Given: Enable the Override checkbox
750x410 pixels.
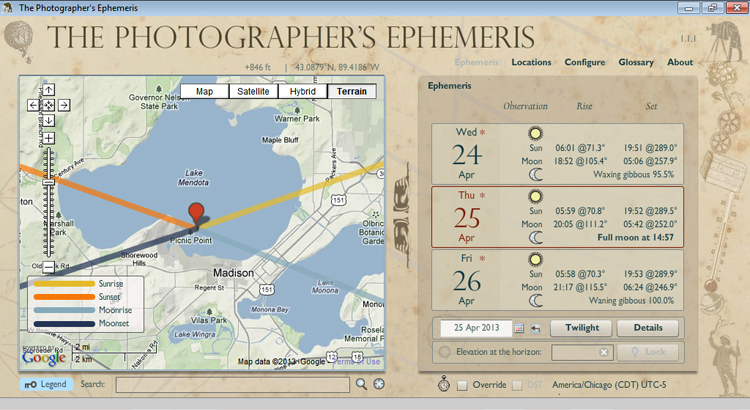Looking at the screenshot, I should [x=462, y=385].
